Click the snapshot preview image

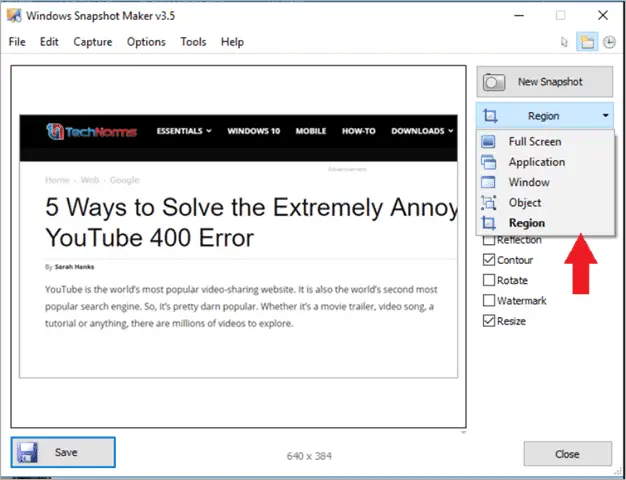238,246
